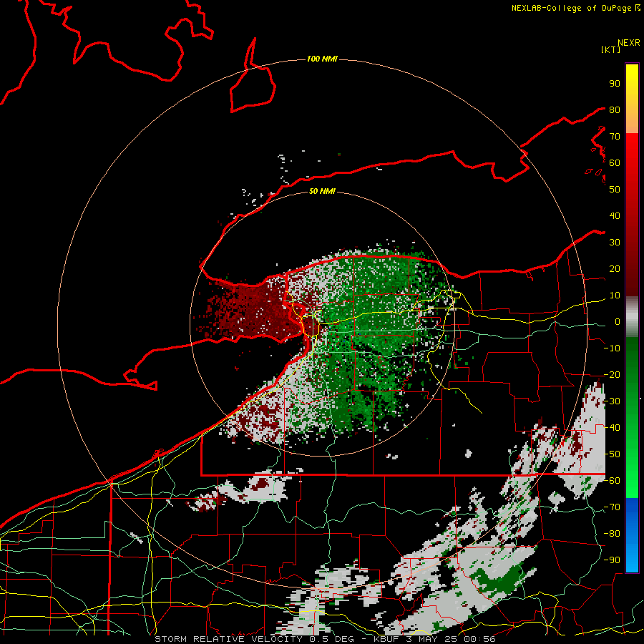Image resolution: width=644 pixels, height=644 pixels.
Task: Click the positive 70 scale value
Action: coord(615,137)
